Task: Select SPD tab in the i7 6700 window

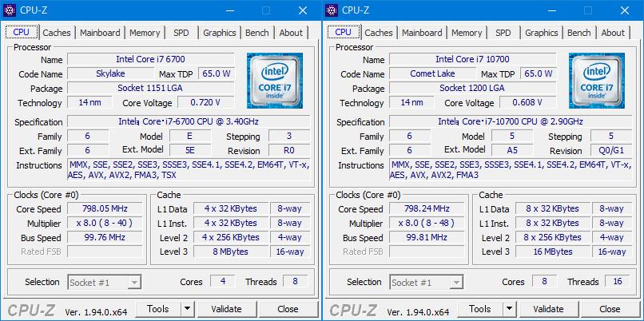Action: click(x=181, y=33)
